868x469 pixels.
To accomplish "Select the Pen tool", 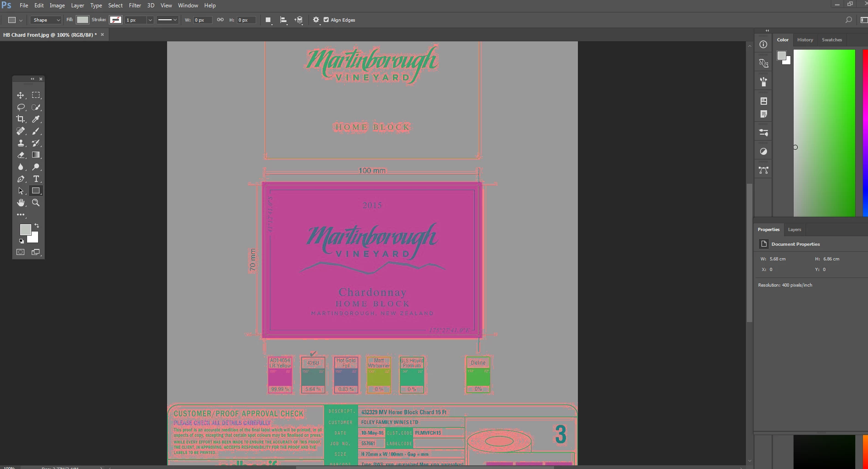I will pyautogui.click(x=21, y=179).
